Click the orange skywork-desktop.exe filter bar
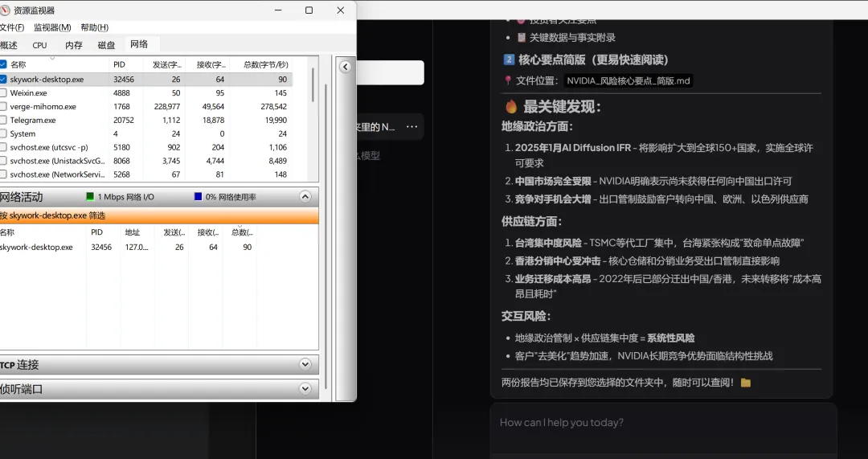Viewport: 868px width, 459px height. [159, 215]
